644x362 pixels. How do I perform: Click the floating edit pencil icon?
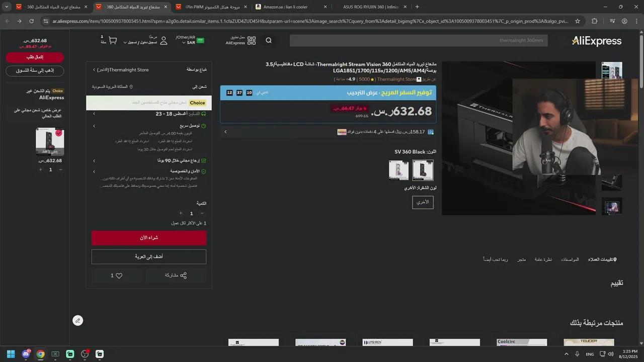77,320
